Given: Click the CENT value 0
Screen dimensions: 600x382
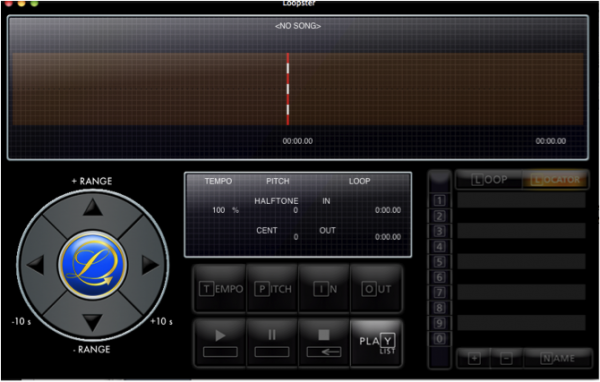Looking at the screenshot, I should click(x=295, y=237).
